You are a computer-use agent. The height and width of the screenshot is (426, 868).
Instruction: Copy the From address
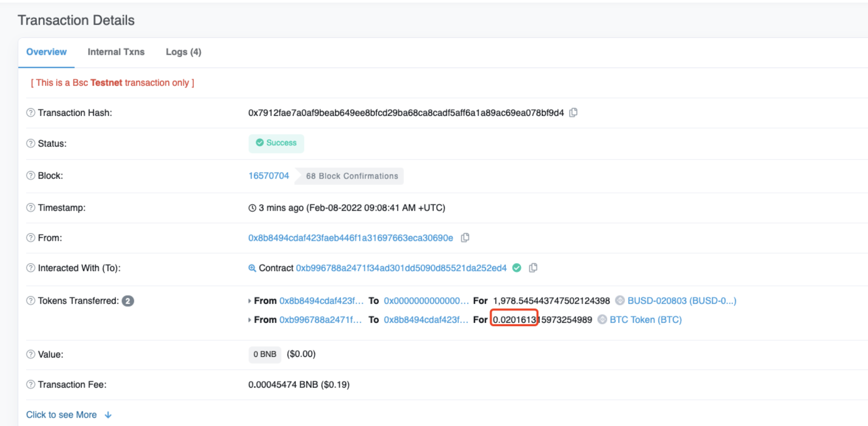tap(465, 237)
